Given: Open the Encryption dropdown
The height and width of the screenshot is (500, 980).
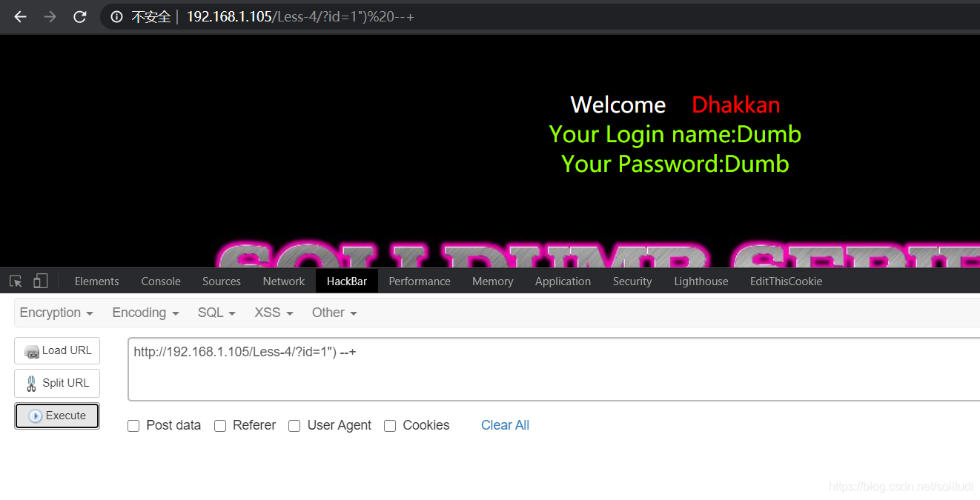Looking at the screenshot, I should pos(56,313).
